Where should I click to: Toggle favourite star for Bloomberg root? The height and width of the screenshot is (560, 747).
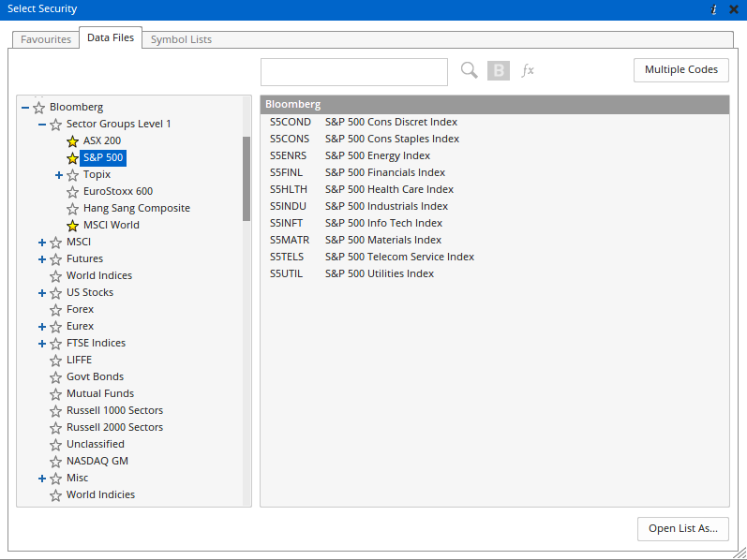tap(38, 107)
